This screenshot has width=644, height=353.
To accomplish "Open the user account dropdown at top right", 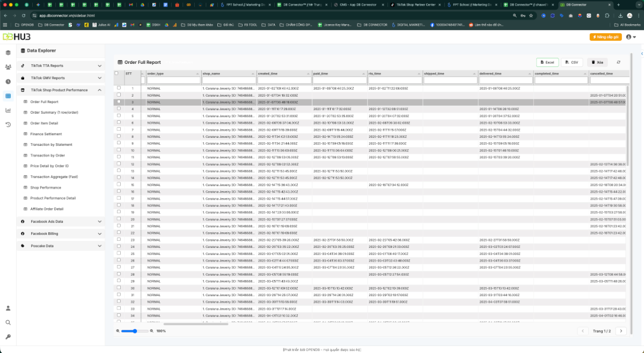I will [631, 37].
